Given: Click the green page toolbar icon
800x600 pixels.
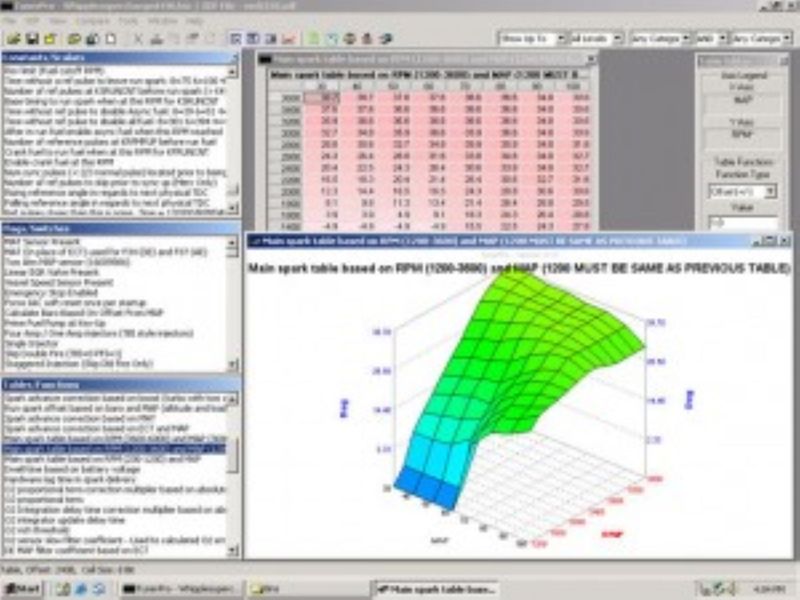Looking at the screenshot, I should (x=314, y=39).
